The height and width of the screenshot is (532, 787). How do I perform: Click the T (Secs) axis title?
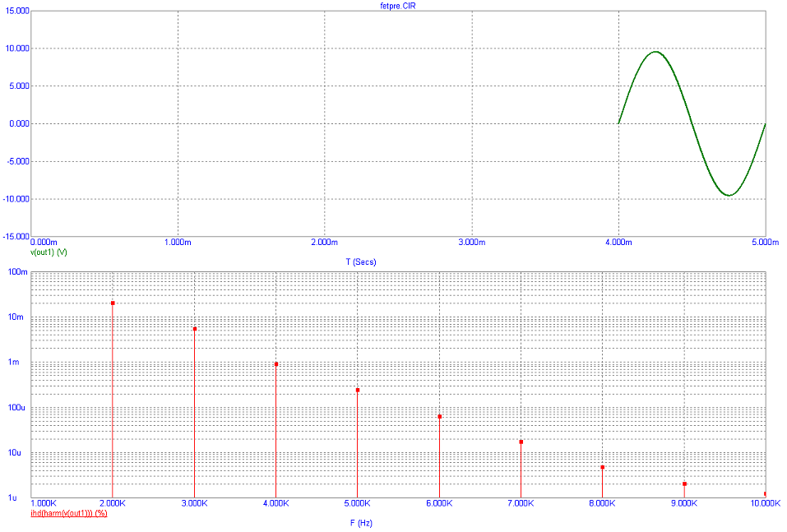(360, 262)
